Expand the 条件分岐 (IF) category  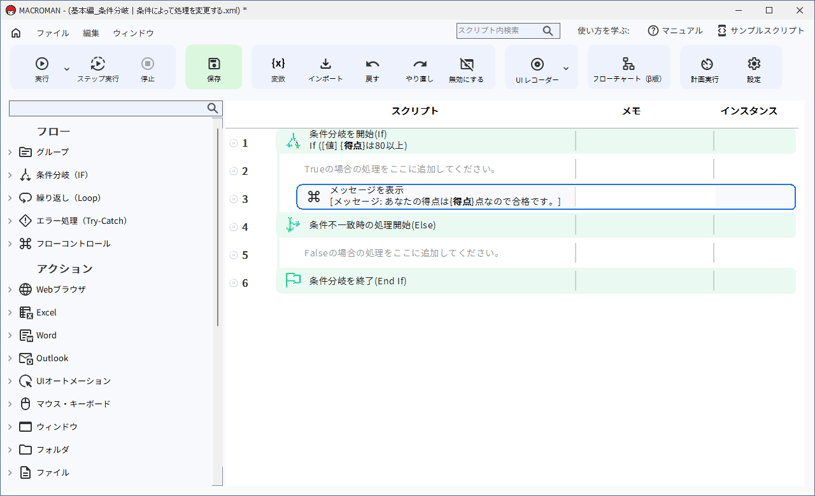(10, 175)
